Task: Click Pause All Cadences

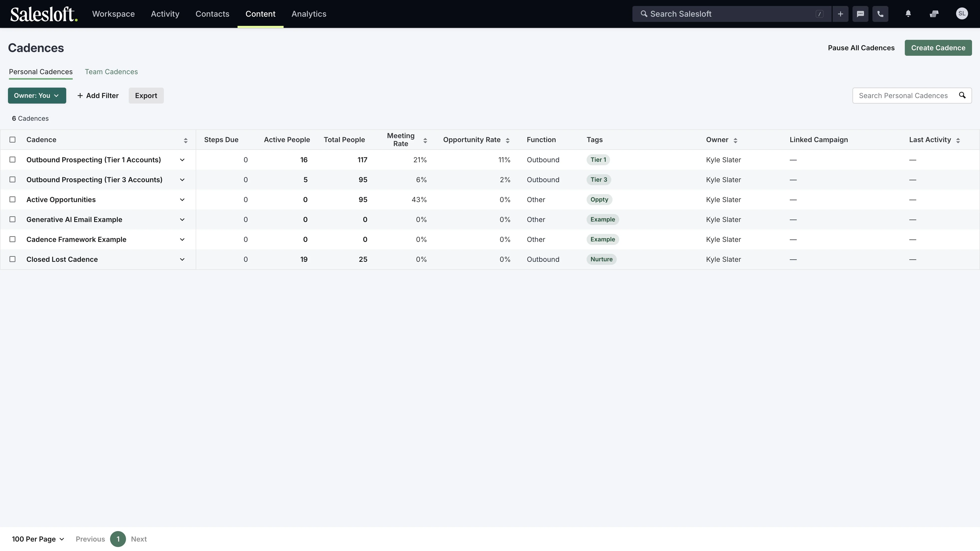Action: 861,48
